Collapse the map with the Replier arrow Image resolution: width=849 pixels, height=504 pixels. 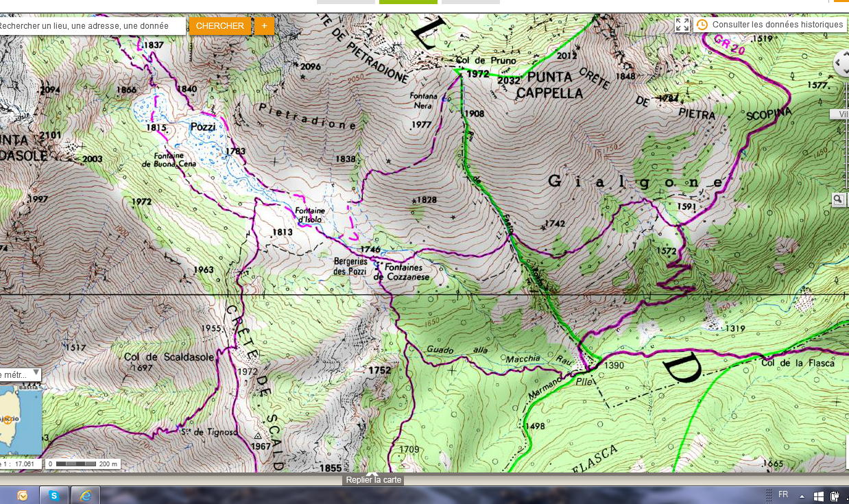[x=372, y=474]
